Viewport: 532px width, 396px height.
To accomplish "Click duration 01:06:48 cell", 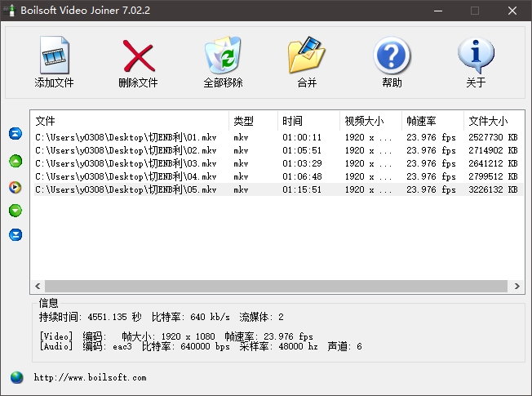I will [x=302, y=176].
